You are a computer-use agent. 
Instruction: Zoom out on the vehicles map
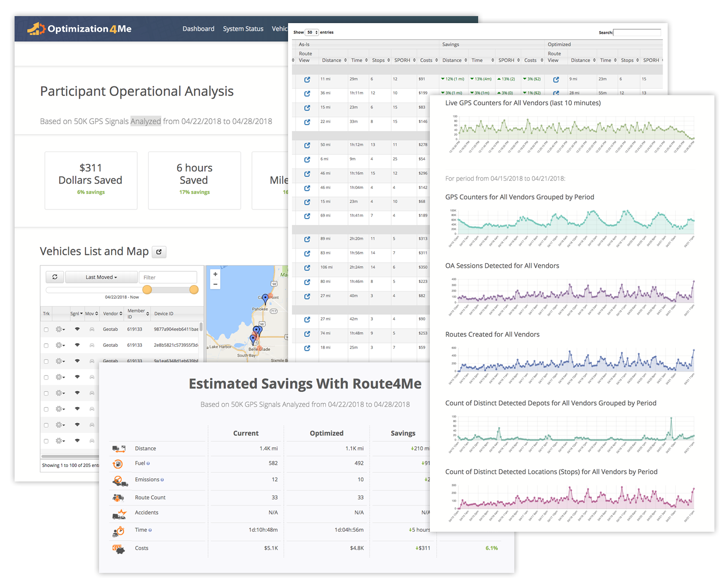tap(215, 284)
